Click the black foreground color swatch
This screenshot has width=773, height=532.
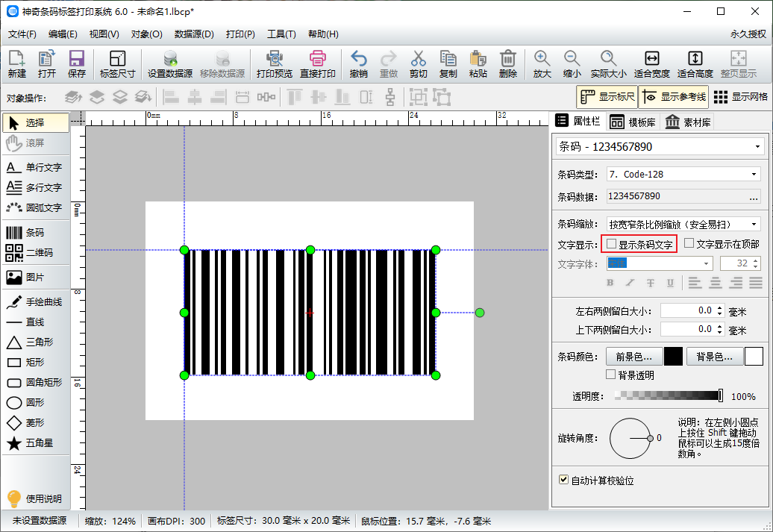pos(674,357)
